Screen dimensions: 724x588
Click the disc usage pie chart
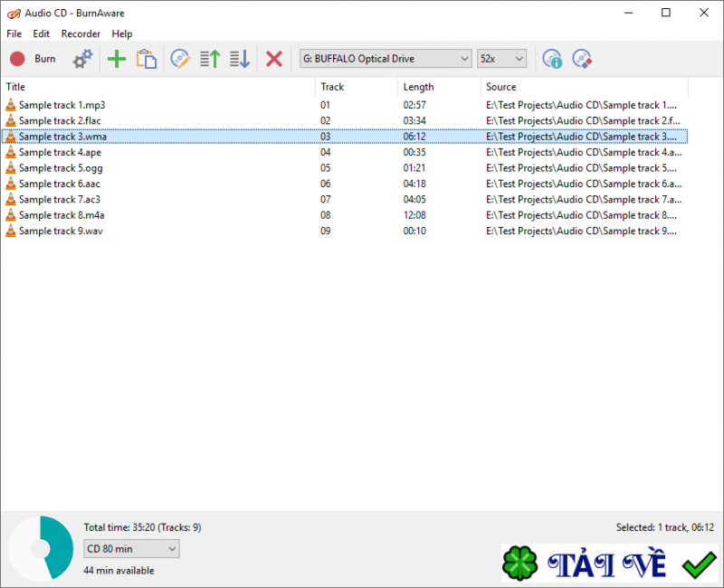[41, 548]
